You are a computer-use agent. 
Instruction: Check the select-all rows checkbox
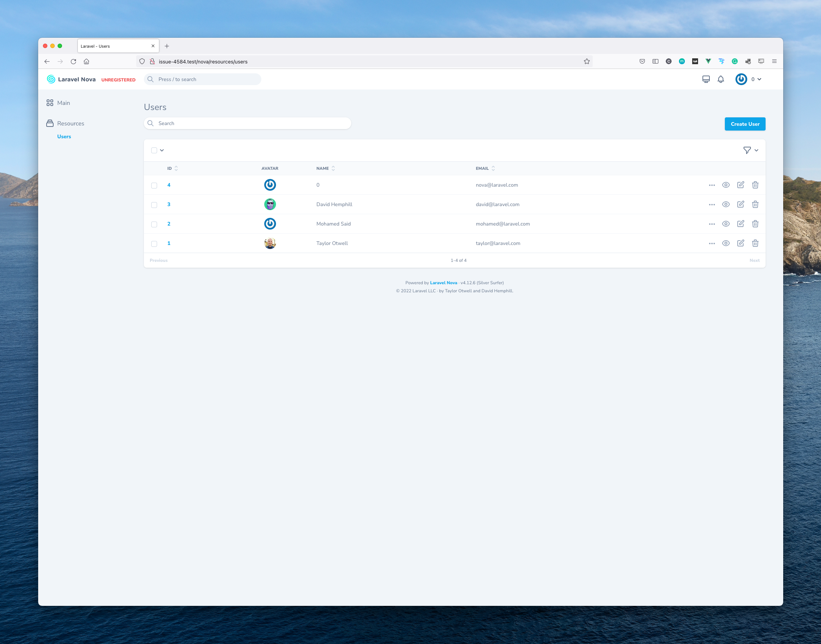(154, 150)
